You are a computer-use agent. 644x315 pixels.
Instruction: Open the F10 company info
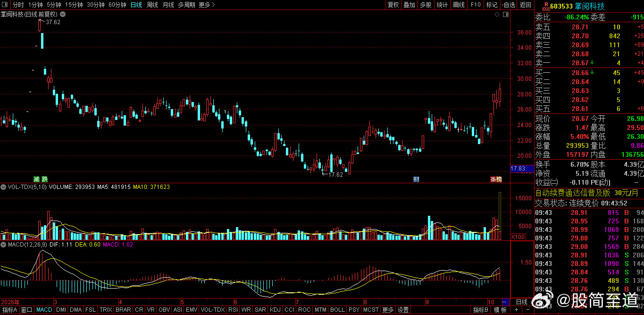point(475,5)
